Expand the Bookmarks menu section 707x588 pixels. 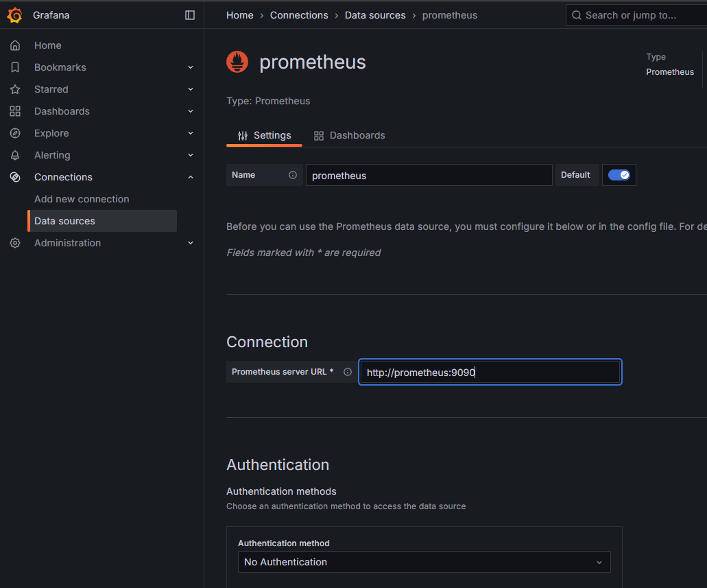pyautogui.click(x=191, y=67)
